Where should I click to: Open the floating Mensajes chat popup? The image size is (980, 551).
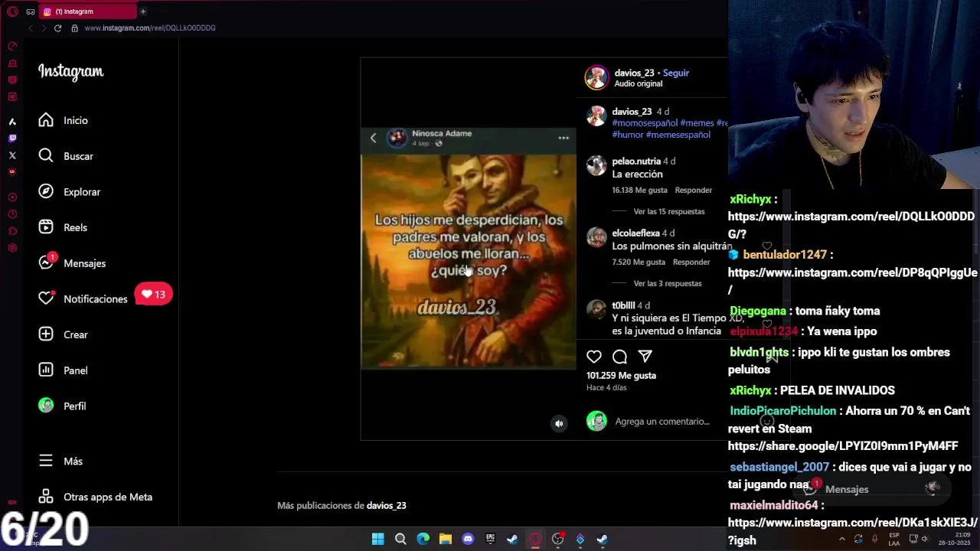coord(873,489)
